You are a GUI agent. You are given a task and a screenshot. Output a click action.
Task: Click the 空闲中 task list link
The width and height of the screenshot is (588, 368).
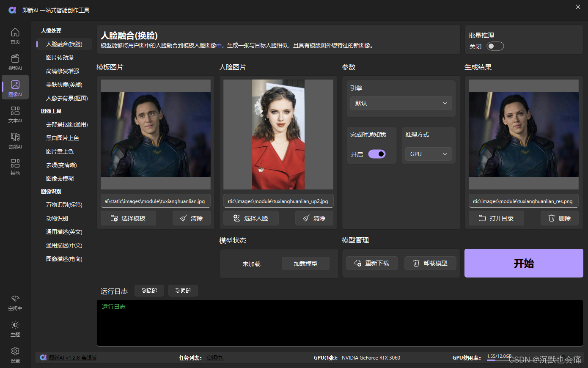[216, 358]
